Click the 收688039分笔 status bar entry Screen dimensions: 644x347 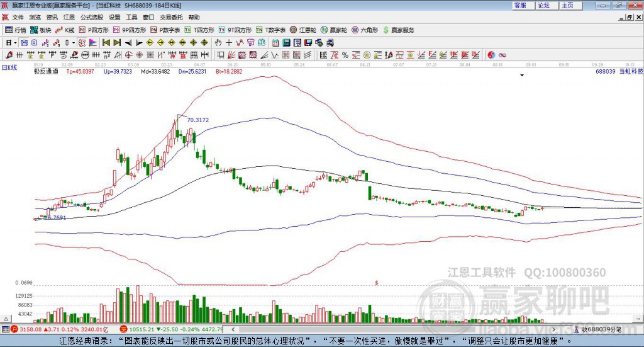pyautogui.click(x=597, y=329)
